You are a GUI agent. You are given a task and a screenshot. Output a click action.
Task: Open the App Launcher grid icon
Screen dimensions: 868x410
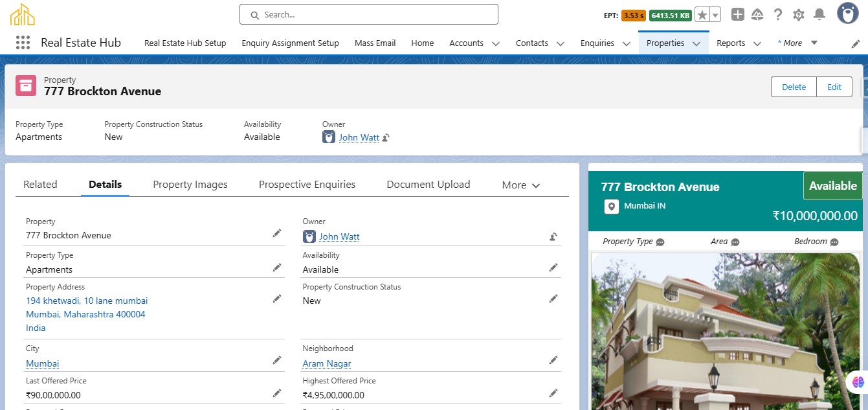pyautogui.click(x=23, y=43)
